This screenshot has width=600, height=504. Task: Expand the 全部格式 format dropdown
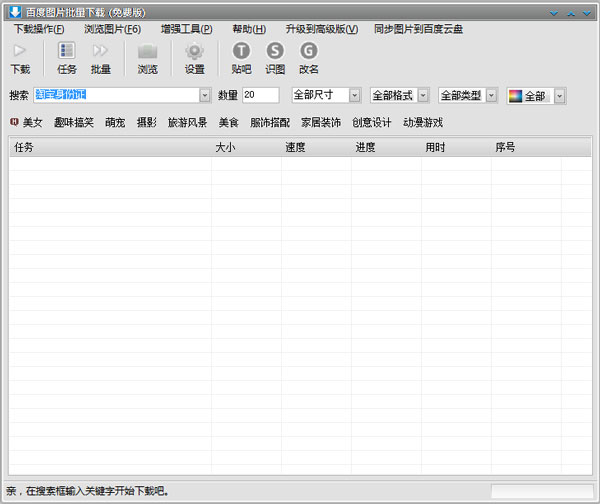[423, 95]
